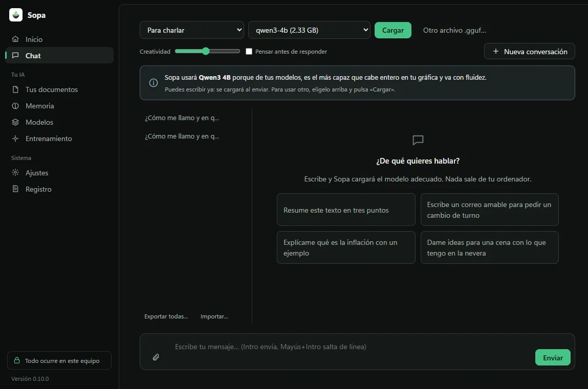Open the Registro log page

click(x=59, y=189)
